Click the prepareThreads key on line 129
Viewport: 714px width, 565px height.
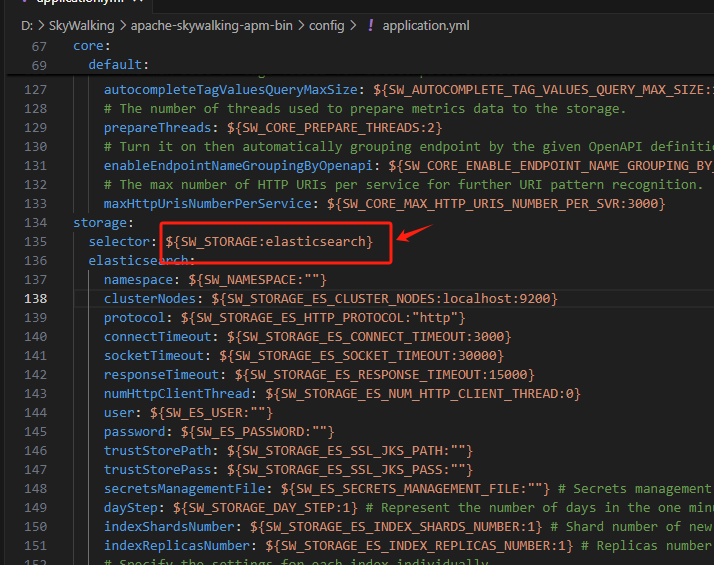tap(158, 128)
